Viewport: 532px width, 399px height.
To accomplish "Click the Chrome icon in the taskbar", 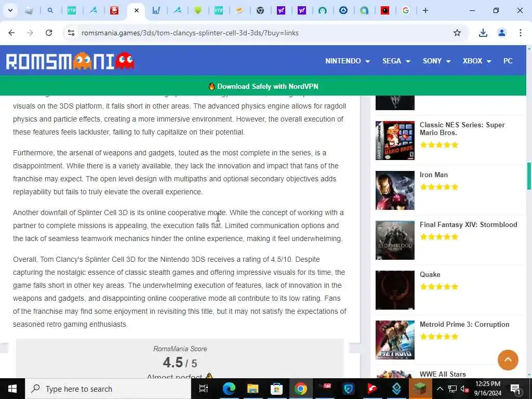I will coord(301,389).
